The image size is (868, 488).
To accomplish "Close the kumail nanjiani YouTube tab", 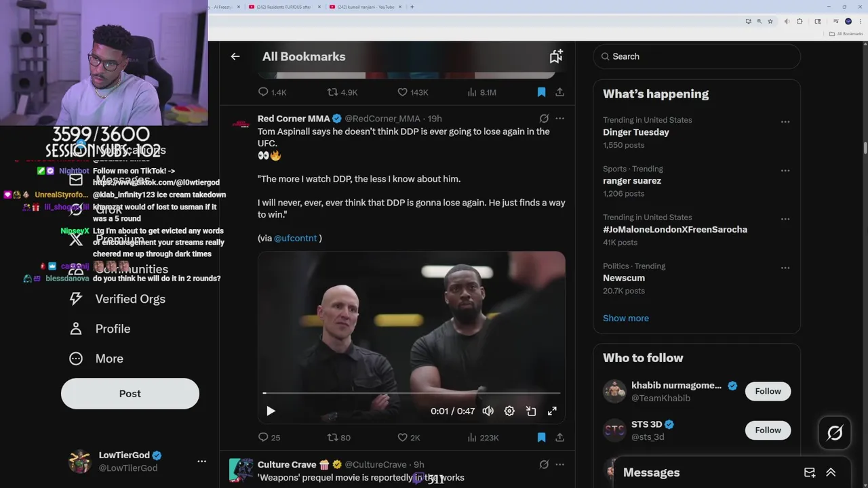I will pos(401,7).
